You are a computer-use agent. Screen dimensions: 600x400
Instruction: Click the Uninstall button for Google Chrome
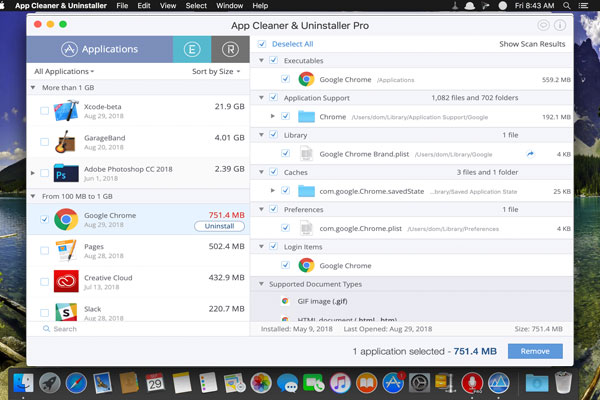click(219, 226)
